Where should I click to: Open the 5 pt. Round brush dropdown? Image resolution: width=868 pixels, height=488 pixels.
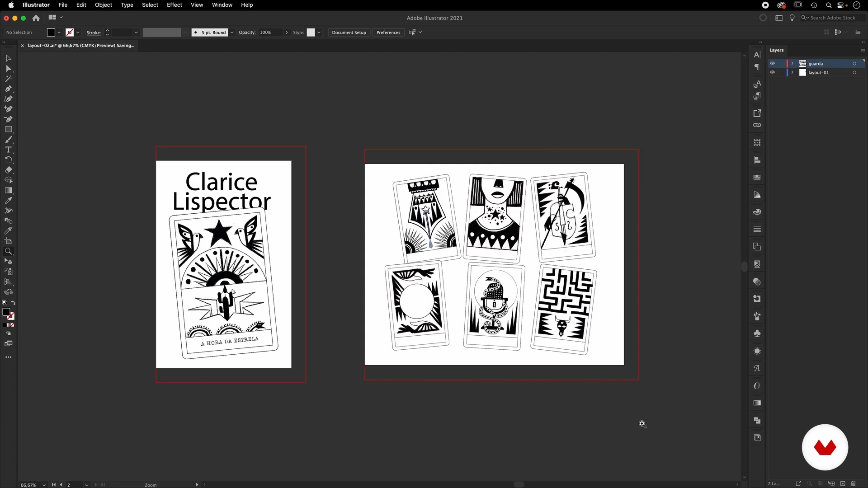(x=232, y=33)
